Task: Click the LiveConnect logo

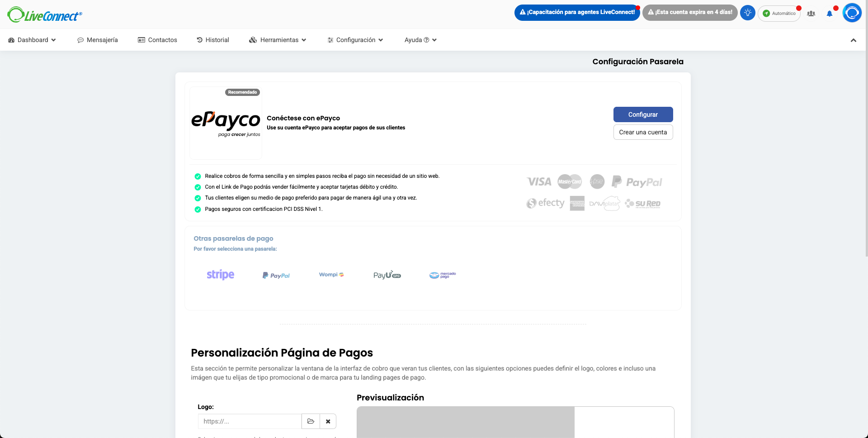Action: coord(45,15)
